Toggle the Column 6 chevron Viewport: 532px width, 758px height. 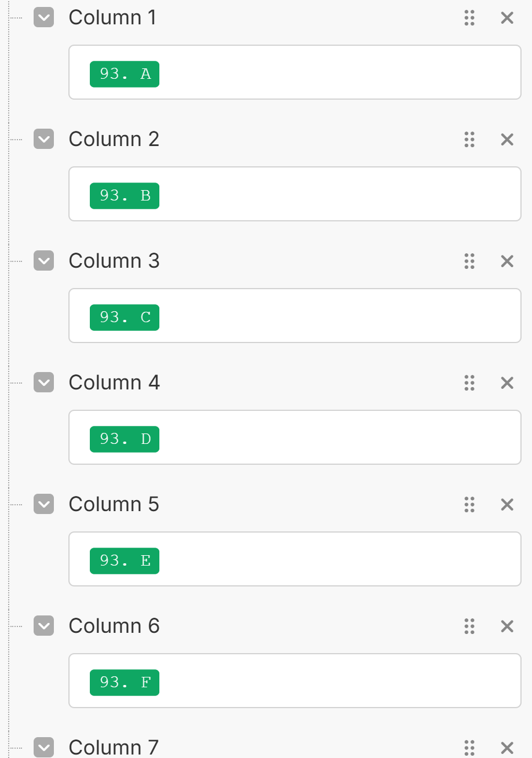tap(44, 626)
